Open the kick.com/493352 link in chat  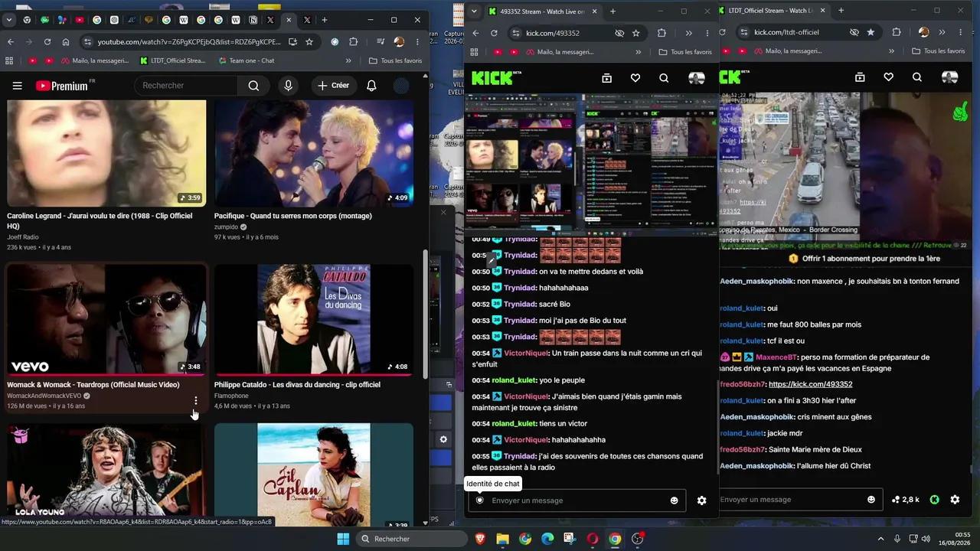(810, 384)
